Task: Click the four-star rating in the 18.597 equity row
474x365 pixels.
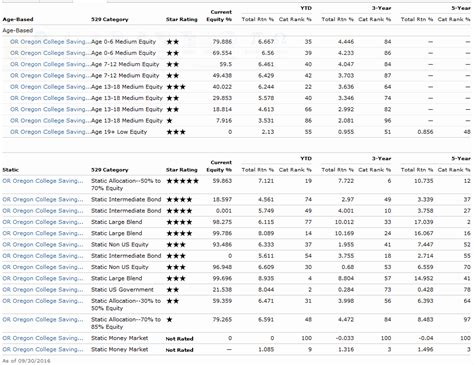Action: [x=179, y=200]
